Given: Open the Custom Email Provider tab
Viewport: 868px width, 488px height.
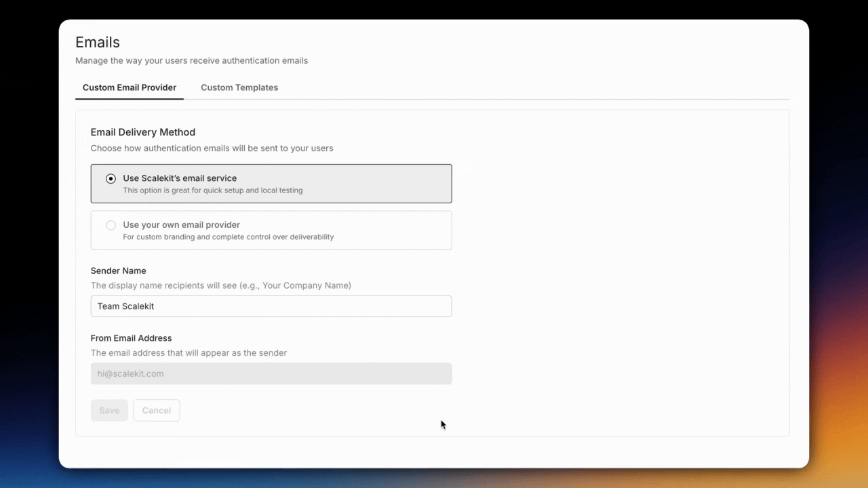Looking at the screenshot, I should point(130,87).
